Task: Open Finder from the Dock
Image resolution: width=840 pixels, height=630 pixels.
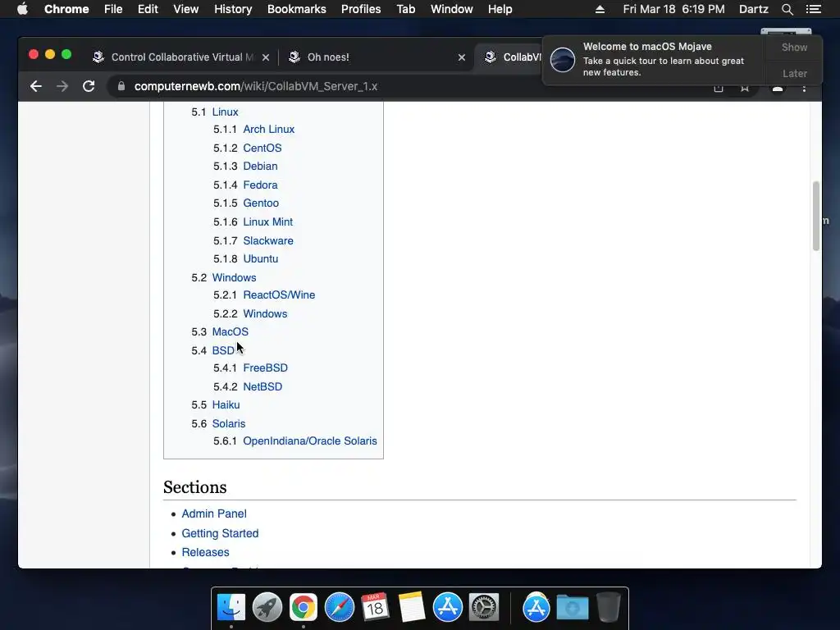Action: [231, 608]
